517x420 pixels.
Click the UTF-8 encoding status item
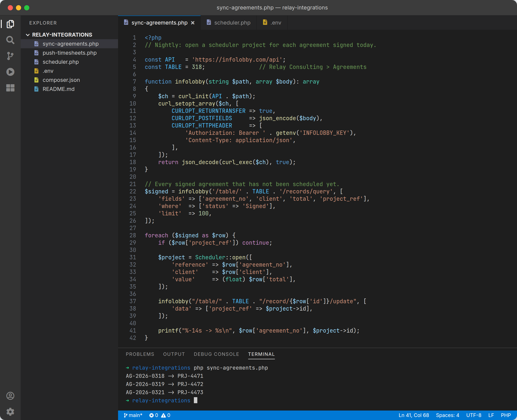[474, 415]
